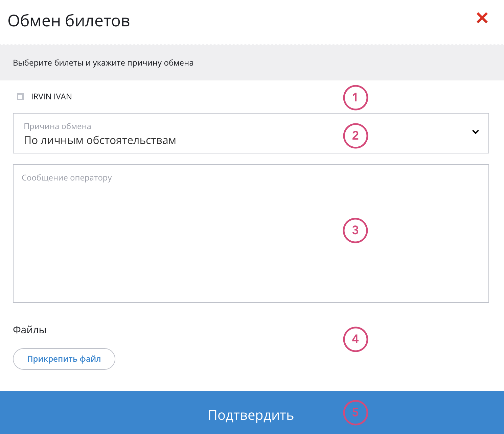
Task: Click the circled number 3 marker
Action: coord(355,231)
